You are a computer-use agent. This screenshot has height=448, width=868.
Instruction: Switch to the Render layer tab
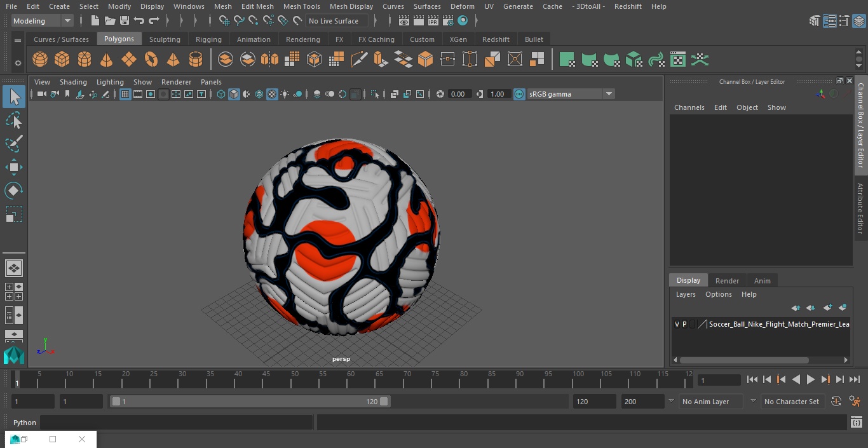tap(727, 281)
